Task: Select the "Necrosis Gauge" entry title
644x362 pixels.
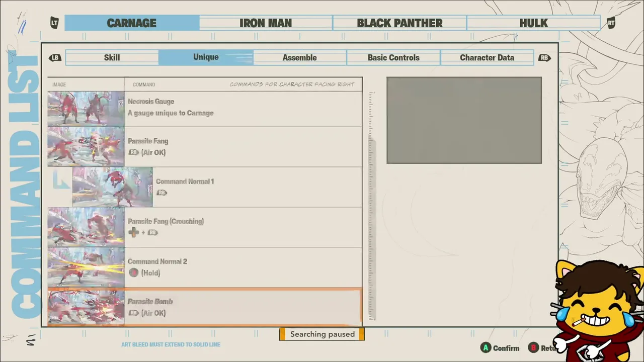Action: tap(151, 102)
